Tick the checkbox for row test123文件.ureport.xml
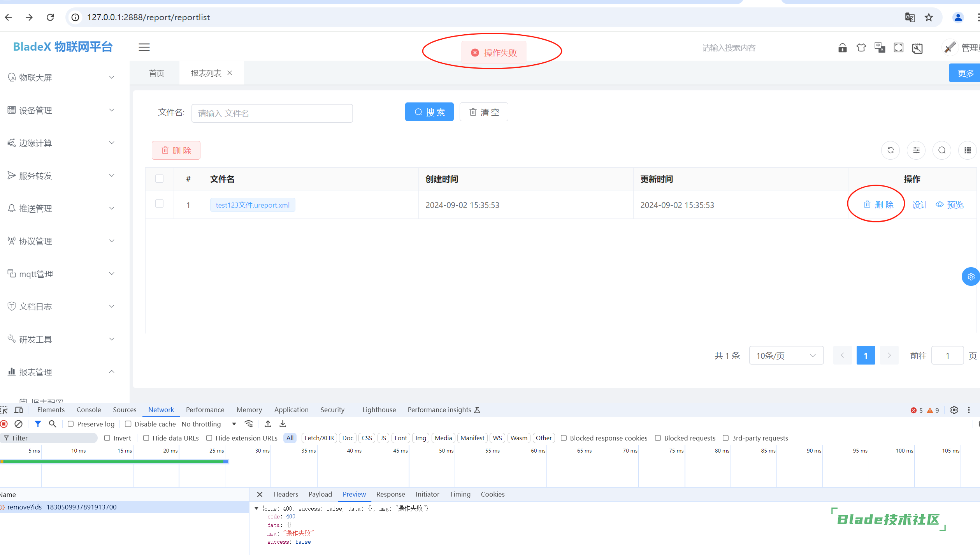980x555 pixels. [159, 204]
